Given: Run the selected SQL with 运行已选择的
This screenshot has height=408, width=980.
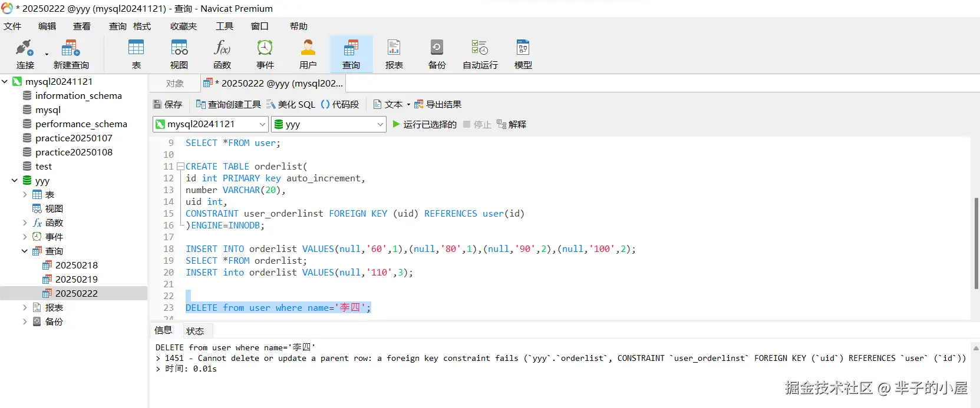Looking at the screenshot, I should (424, 124).
